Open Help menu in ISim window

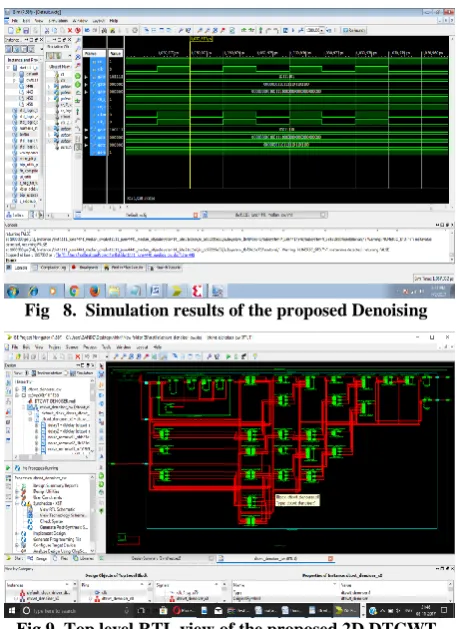(x=114, y=20)
